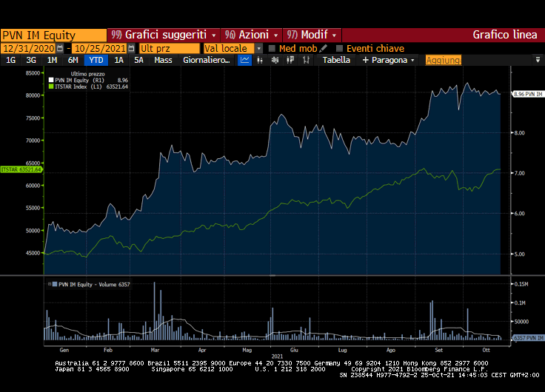Select the YTD time range
The width and height of the screenshot is (545, 392).
coord(96,60)
